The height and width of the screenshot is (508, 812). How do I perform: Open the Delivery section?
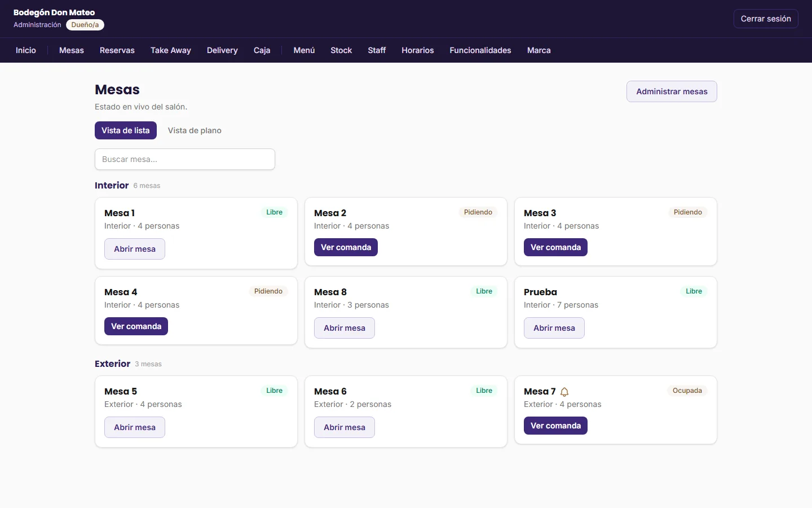[x=222, y=50]
